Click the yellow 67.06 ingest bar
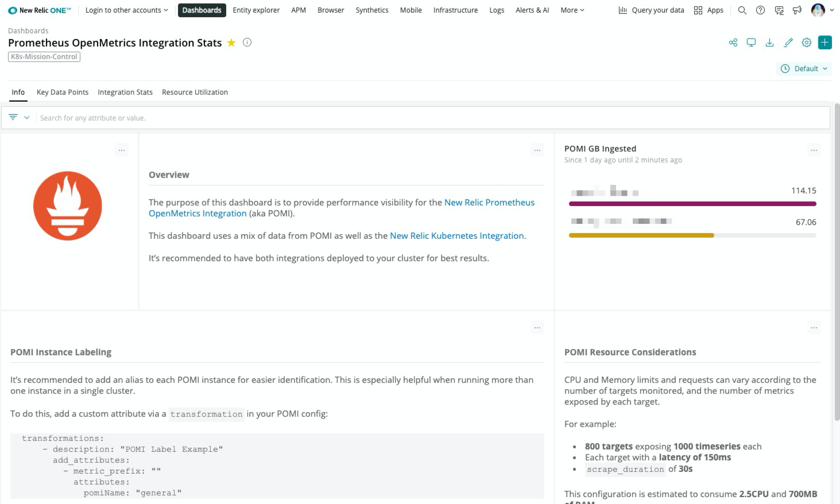 click(641, 235)
